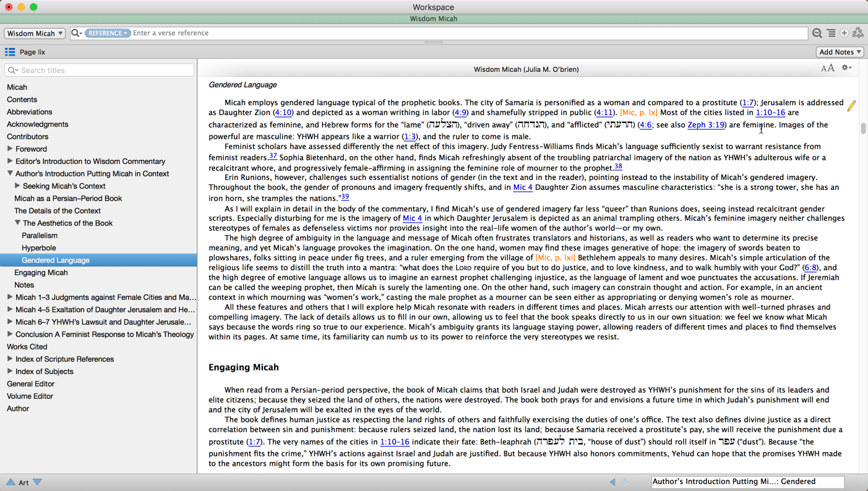Open Author in the sidebar

[18, 409]
